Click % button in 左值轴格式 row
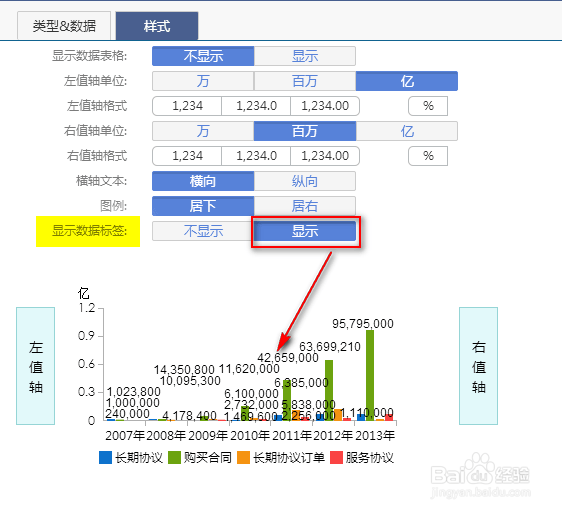The width and height of the screenshot is (562, 513). coord(428,106)
